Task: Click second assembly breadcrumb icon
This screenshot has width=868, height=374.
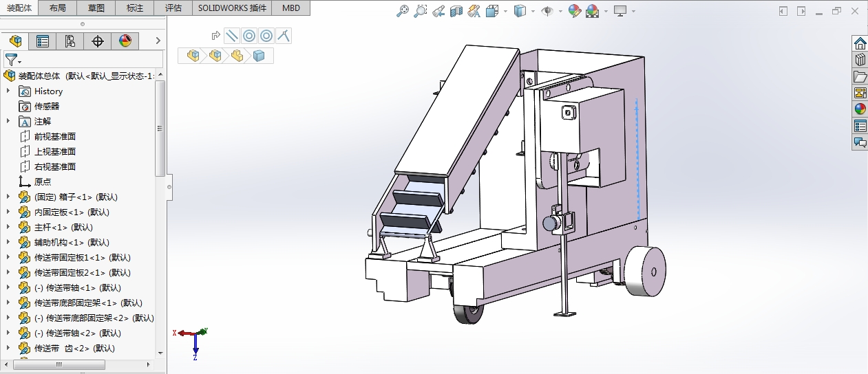Action: (x=215, y=56)
